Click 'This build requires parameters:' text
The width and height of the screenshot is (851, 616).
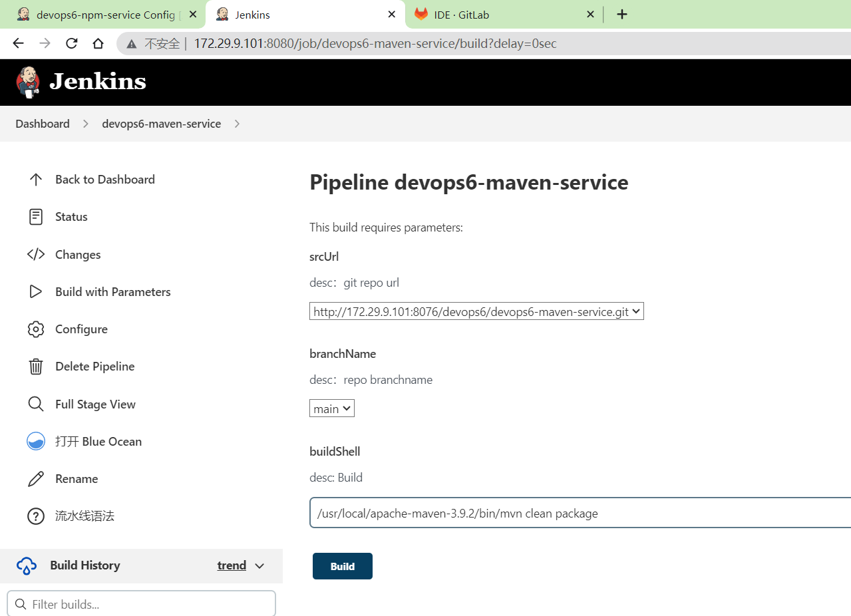[x=386, y=228]
